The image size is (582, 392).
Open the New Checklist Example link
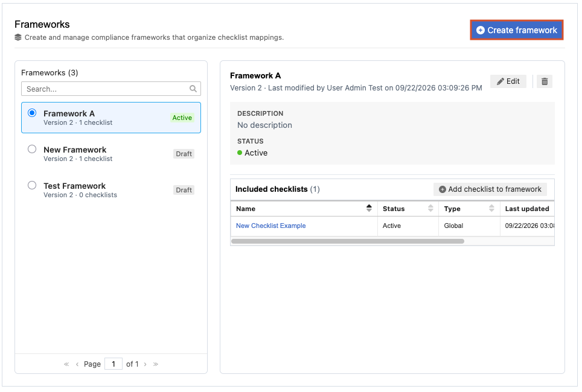pos(271,226)
